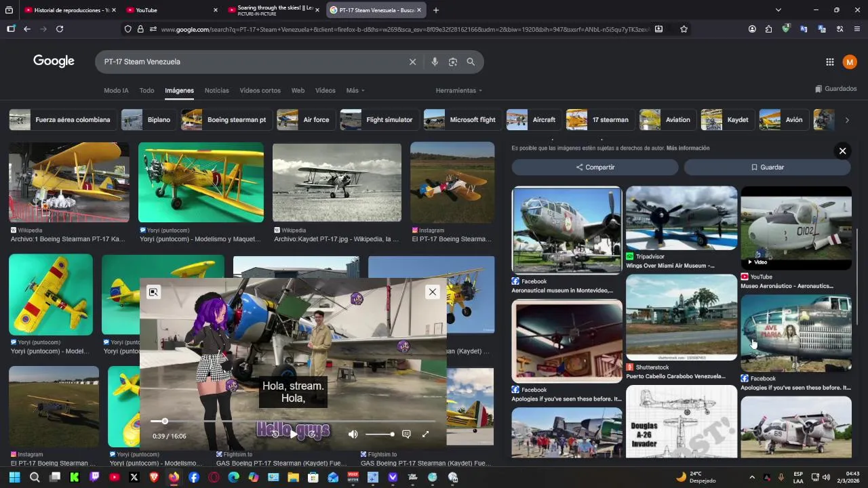Image resolution: width=868 pixels, height=488 pixels.
Task: Open the orange M account avatar
Action: [x=850, y=62]
